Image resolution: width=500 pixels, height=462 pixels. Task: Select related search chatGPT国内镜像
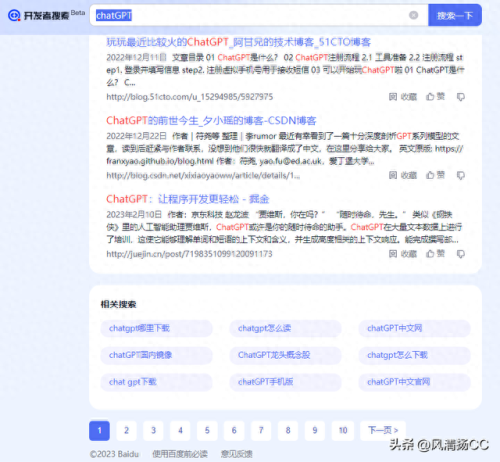(156, 355)
